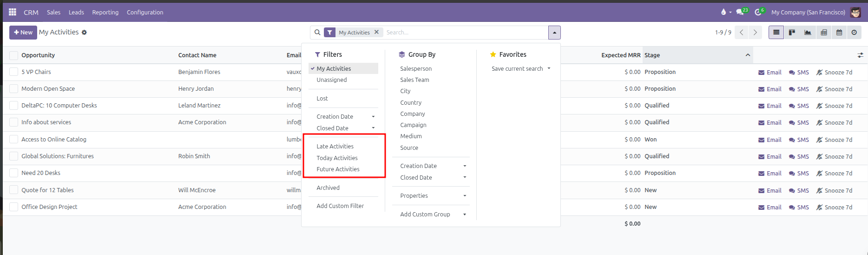The image size is (868, 255).
Task: Check the Modern Open Space row checkbox
Action: 13,88
